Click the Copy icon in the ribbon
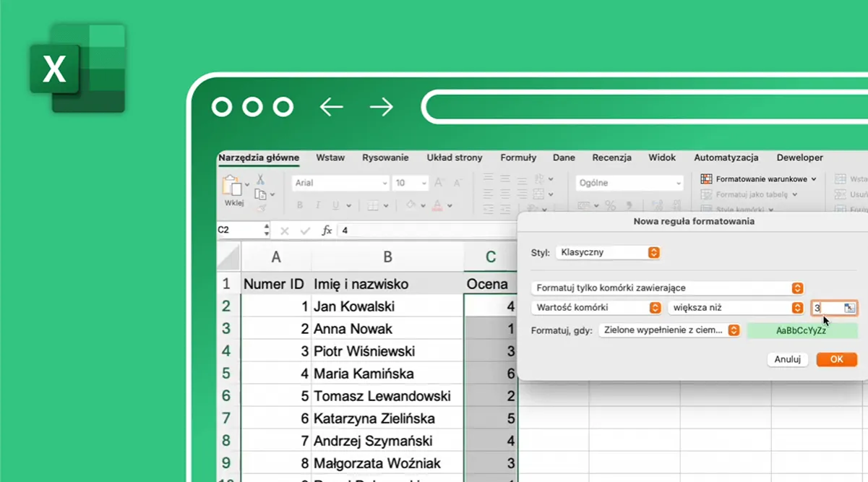 (x=259, y=194)
